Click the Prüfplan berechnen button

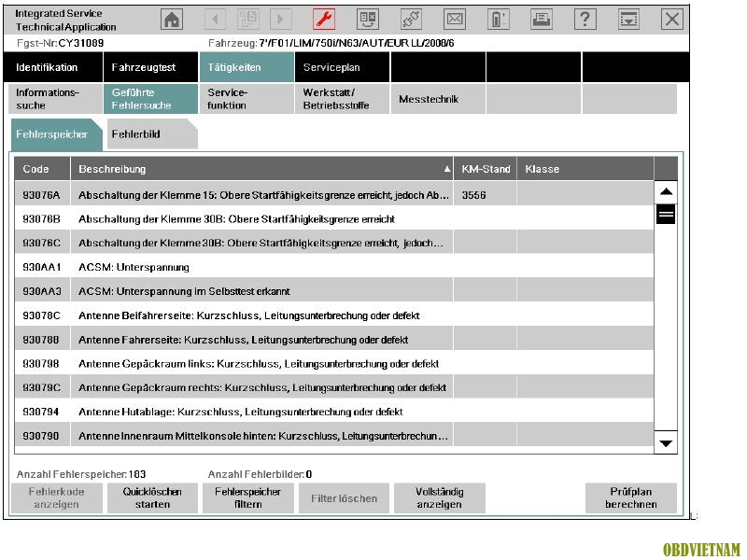pos(631,498)
